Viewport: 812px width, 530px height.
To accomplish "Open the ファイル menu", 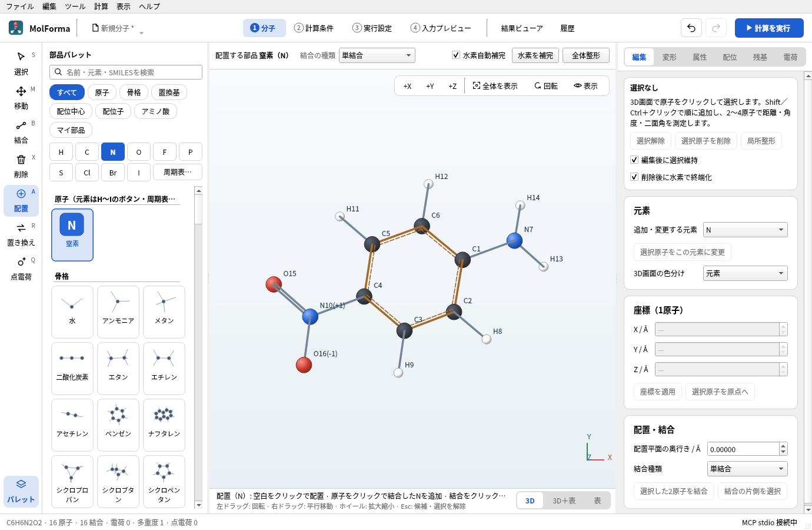I will 20,6.
